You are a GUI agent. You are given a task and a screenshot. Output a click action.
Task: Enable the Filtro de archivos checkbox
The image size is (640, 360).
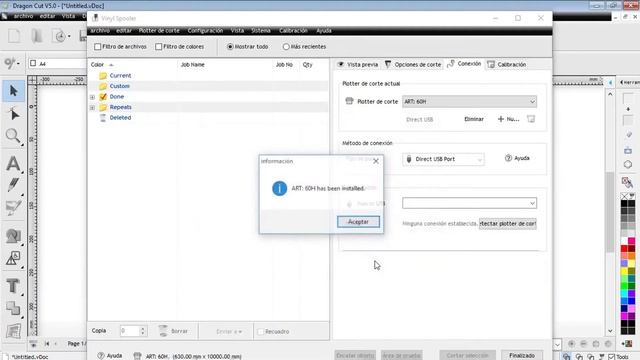coord(98,47)
